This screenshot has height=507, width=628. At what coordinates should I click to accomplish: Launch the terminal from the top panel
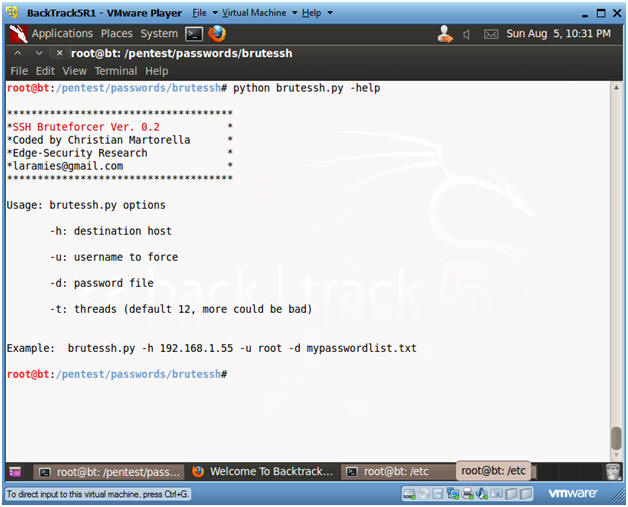[194, 34]
